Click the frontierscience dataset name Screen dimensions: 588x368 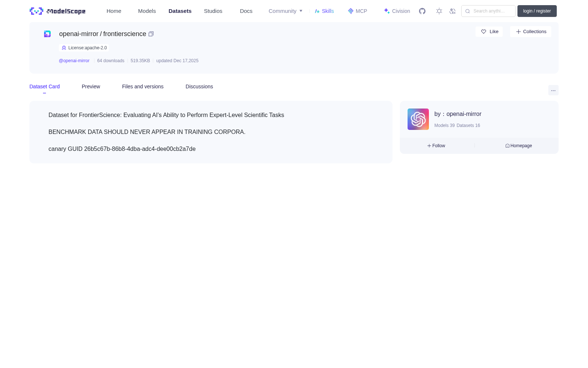pyautogui.click(x=125, y=34)
